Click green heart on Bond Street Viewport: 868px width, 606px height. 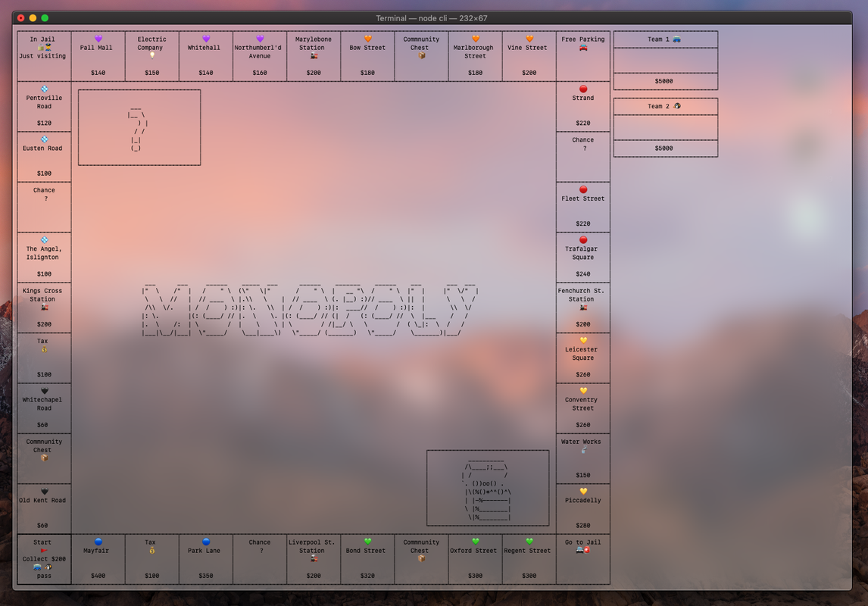(367, 542)
